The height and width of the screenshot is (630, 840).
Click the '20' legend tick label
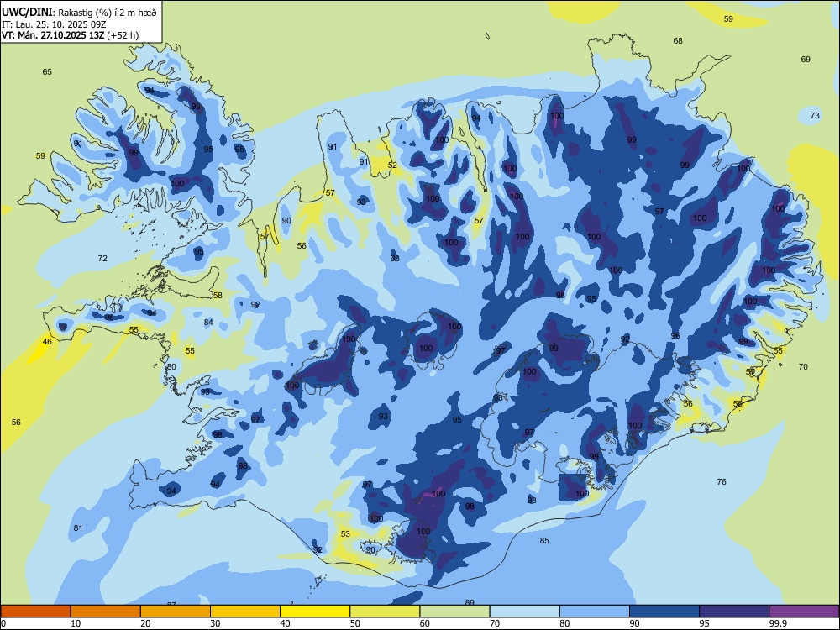[x=145, y=623]
